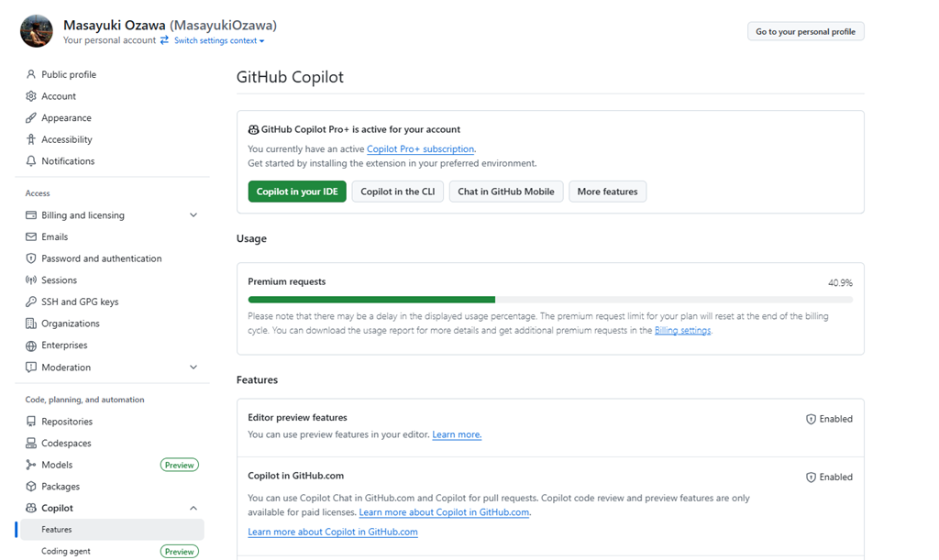The width and height of the screenshot is (939, 560).
Task: Click the Appearance paintbrush icon
Action: tap(31, 118)
